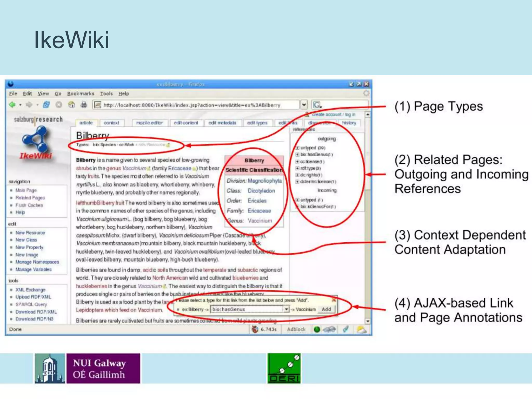Switch to the edit metadata tab
The height and width of the screenshot is (399, 532).
point(222,123)
